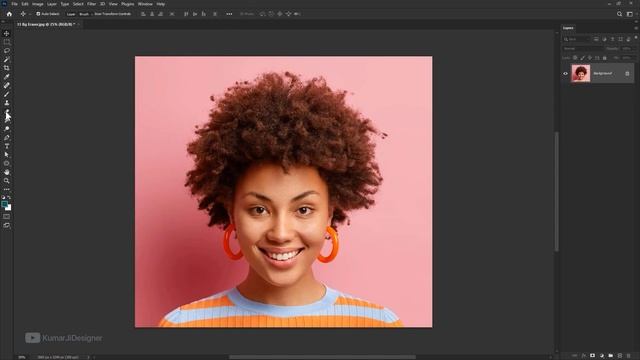Open the layer filter Kind dropdown

577,39
